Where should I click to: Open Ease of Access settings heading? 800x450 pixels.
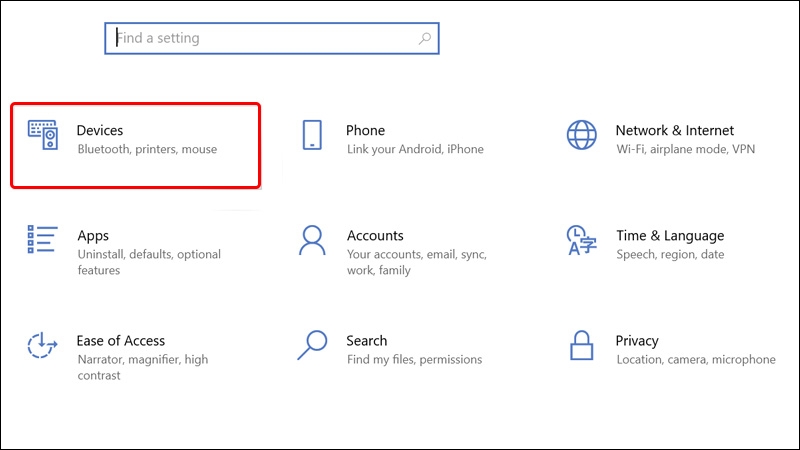pos(121,341)
